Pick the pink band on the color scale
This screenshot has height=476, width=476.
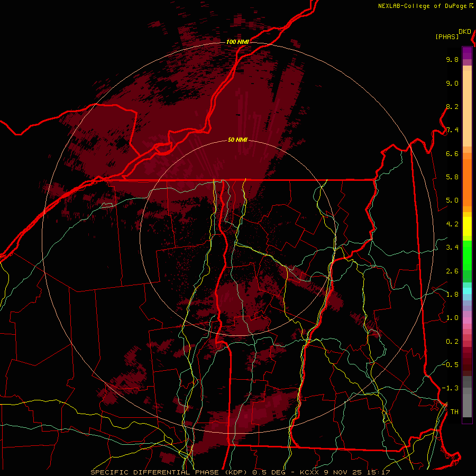pyautogui.click(x=467, y=321)
